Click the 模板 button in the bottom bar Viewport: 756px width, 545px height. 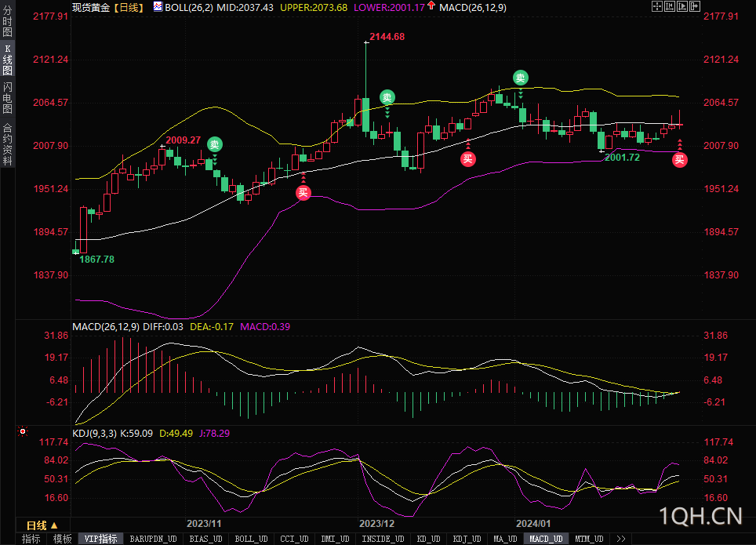(x=62, y=539)
